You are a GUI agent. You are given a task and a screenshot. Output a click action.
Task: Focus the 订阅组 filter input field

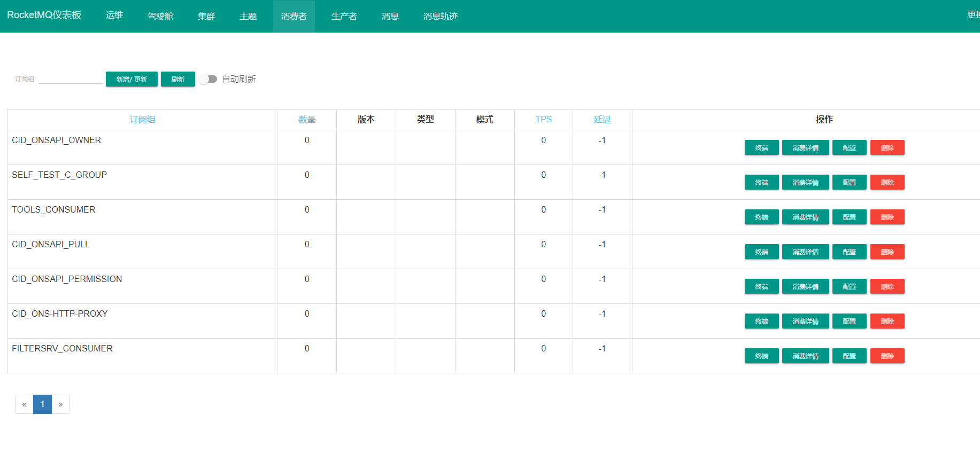tap(71, 79)
